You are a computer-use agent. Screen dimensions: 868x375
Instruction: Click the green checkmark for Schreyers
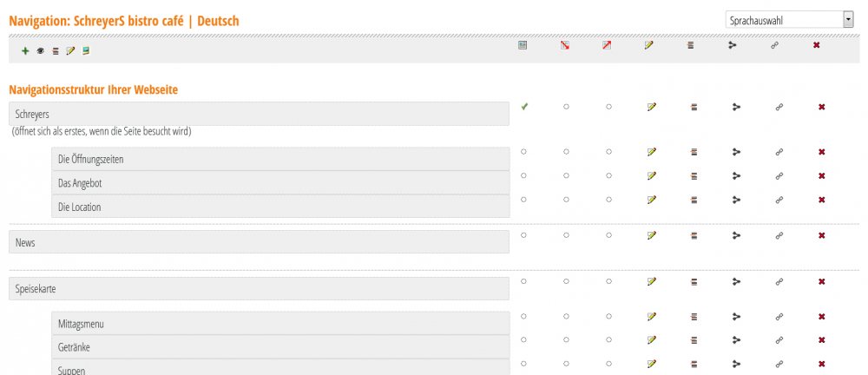[524, 107]
